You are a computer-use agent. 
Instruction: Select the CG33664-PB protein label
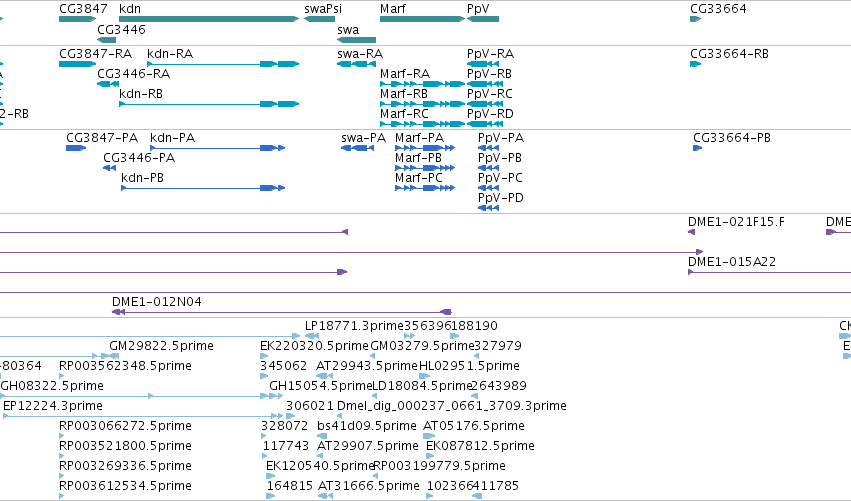click(732, 138)
